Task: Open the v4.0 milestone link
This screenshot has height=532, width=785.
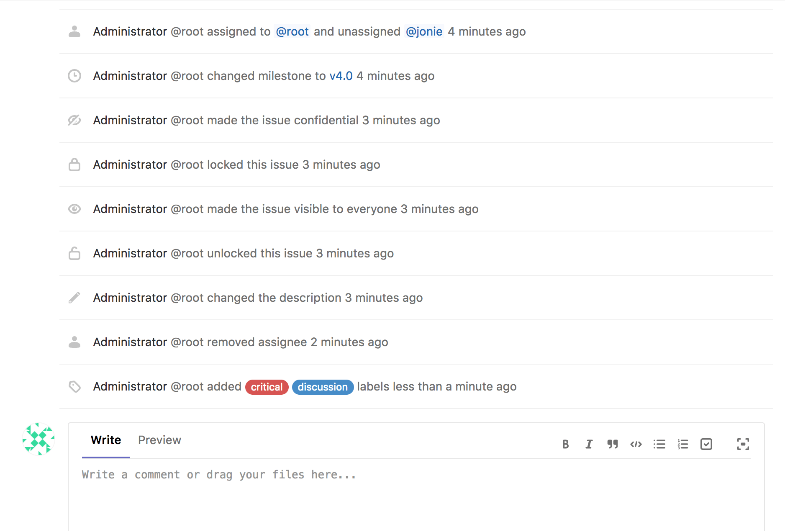Action: [x=341, y=76]
